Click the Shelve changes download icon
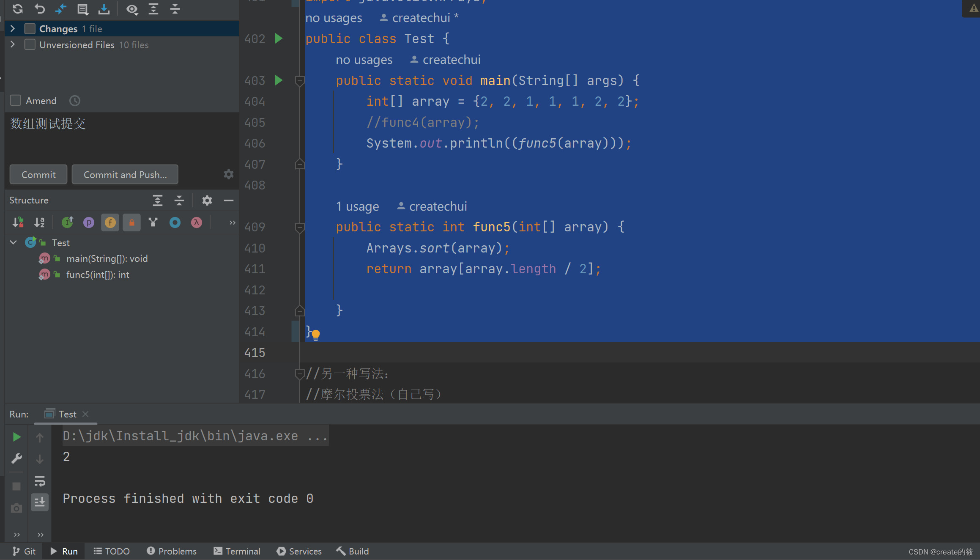This screenshot has width=980, height=560. 104,8
